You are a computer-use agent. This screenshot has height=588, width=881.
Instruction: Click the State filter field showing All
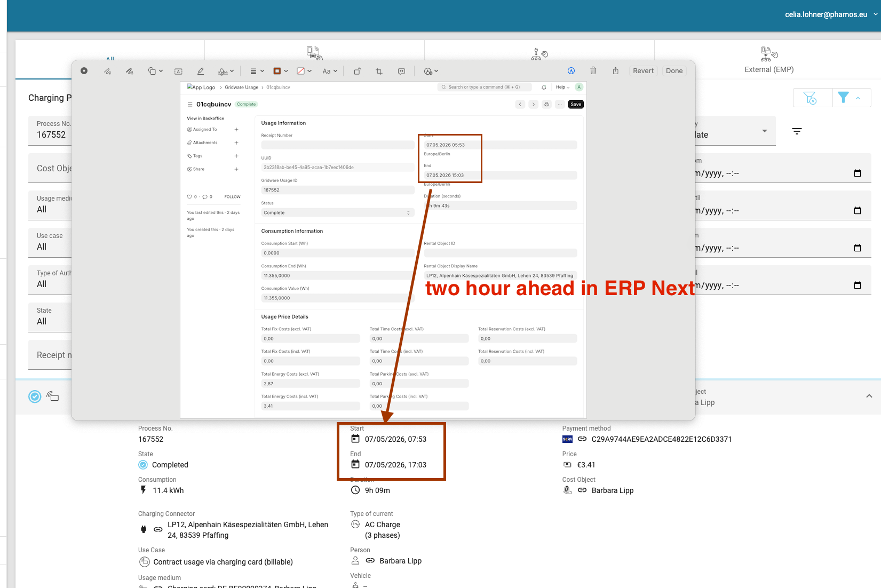point(50,317)
